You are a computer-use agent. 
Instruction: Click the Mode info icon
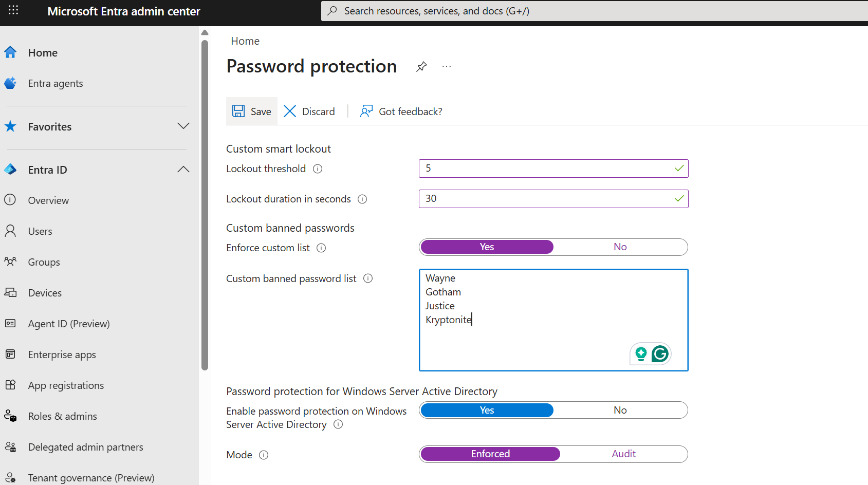(264, 455)
